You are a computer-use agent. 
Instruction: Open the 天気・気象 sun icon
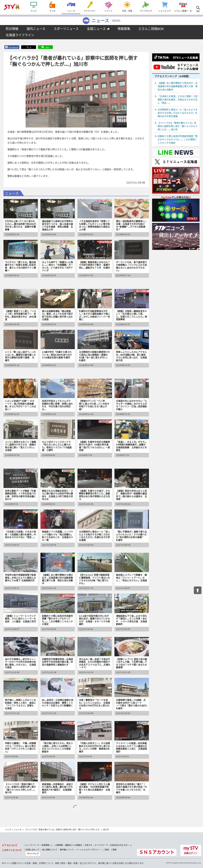coord(127,7)
